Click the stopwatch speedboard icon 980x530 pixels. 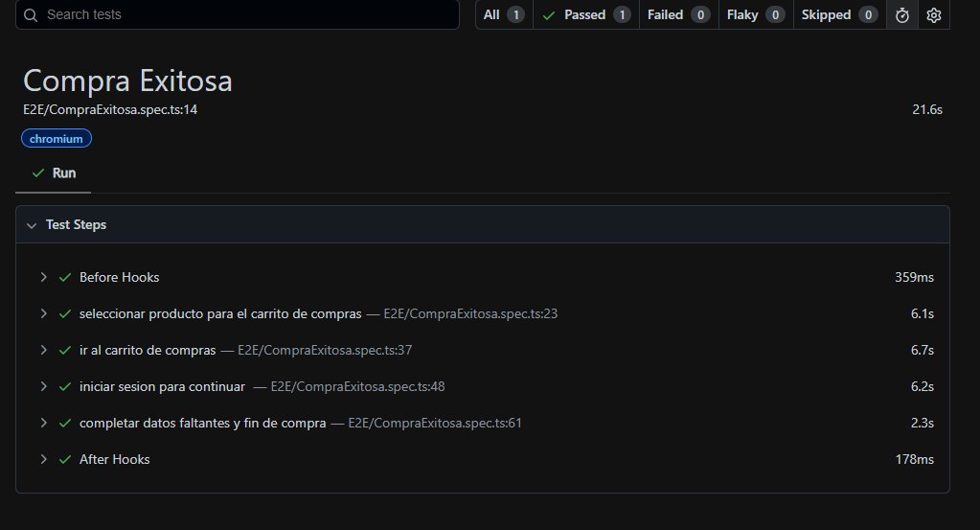click(x=901, y=15)
